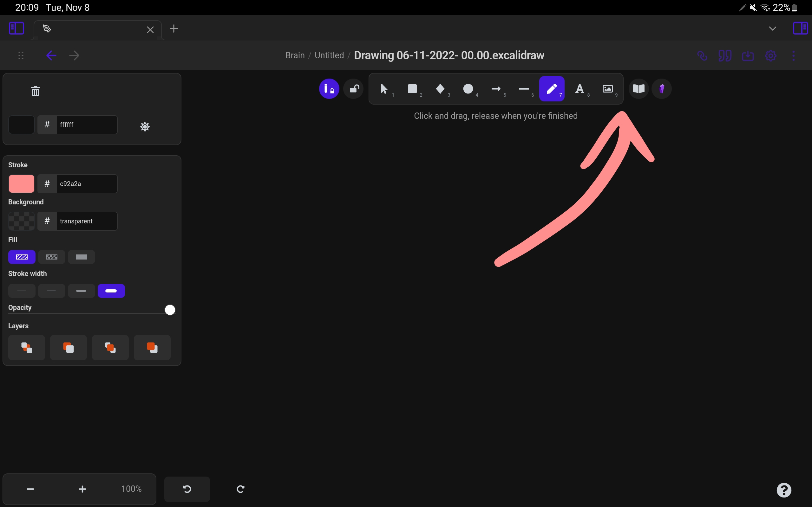This screenshot has height=507, width=812.
Task: Expand the tab list chevron
Action: [772, 29]
